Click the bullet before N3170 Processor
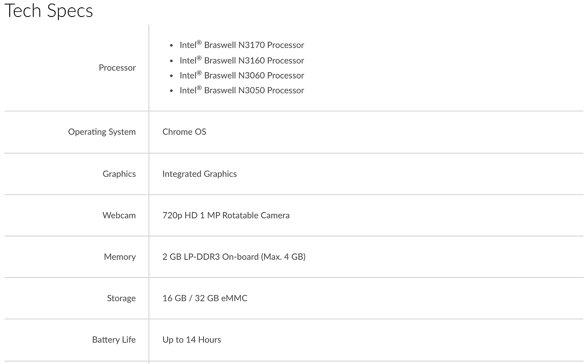The height and width of the screenshot is (364, 588). (x=171, y=46)
